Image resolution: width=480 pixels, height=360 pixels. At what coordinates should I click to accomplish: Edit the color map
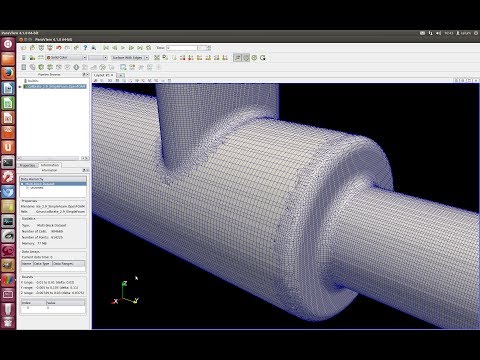[32, 58]
